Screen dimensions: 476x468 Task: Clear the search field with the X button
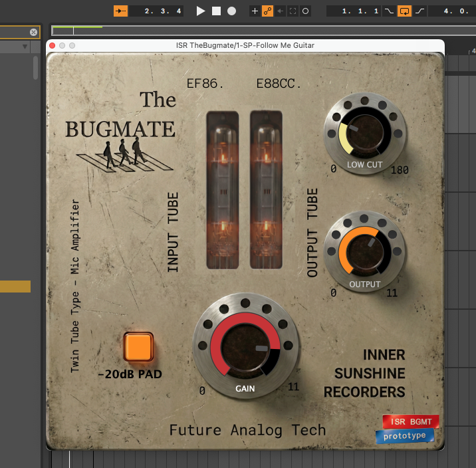coord(33,32)
